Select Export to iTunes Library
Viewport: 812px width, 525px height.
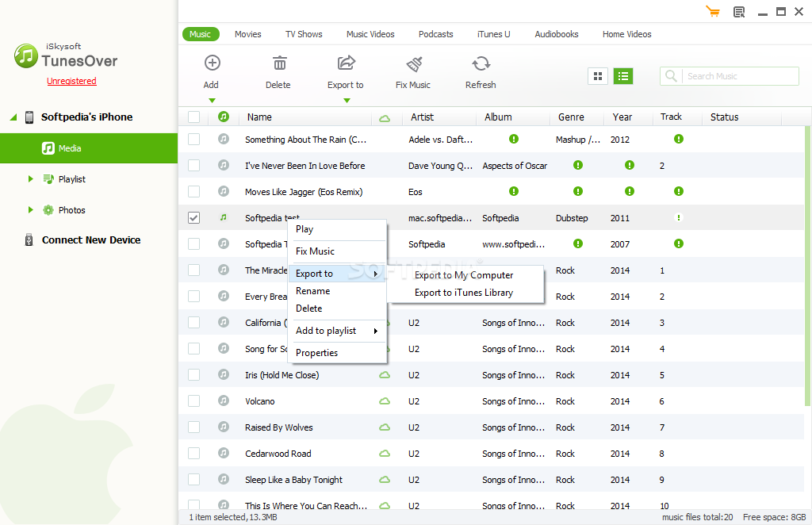pyautogui.click(x=464, y=293)
